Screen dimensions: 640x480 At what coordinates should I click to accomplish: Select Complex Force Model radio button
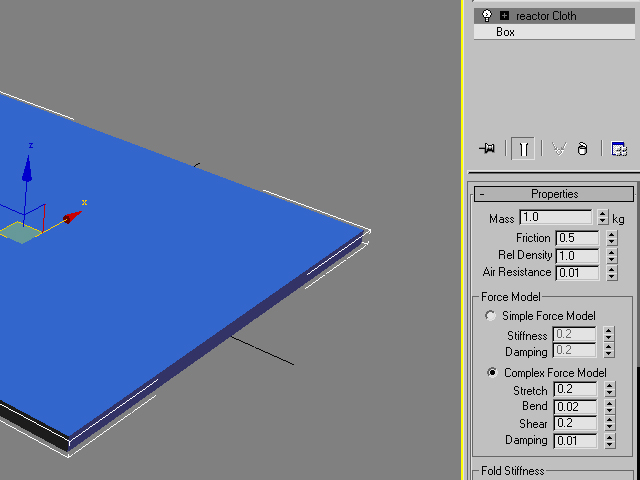[x=490, y=373]
